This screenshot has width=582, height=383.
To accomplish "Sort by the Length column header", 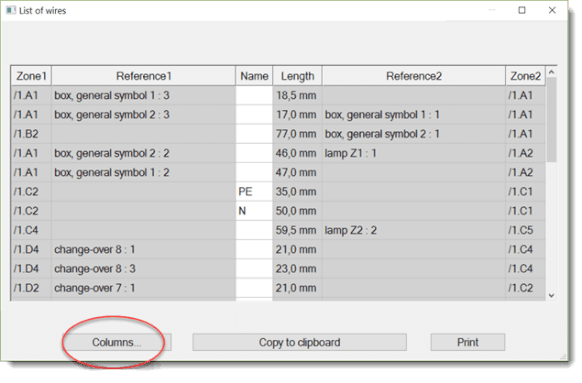I will (x=297, y=76).
